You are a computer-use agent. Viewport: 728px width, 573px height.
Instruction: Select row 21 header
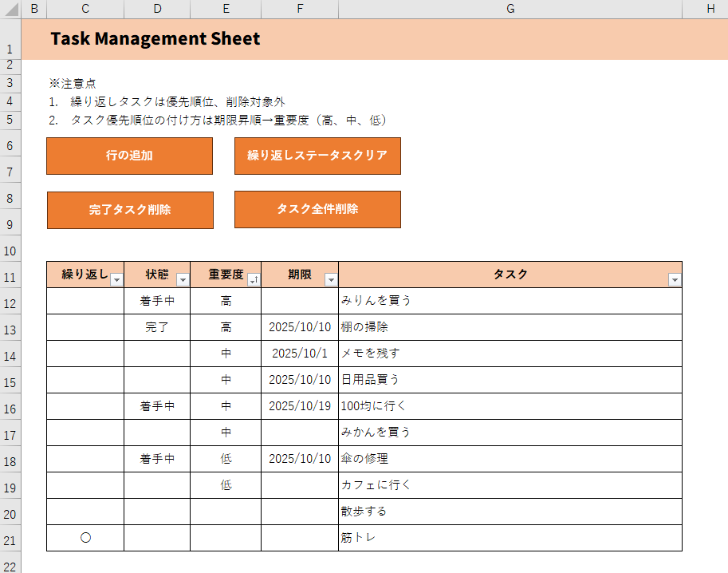pyautogui.click(x=10, y=540)
